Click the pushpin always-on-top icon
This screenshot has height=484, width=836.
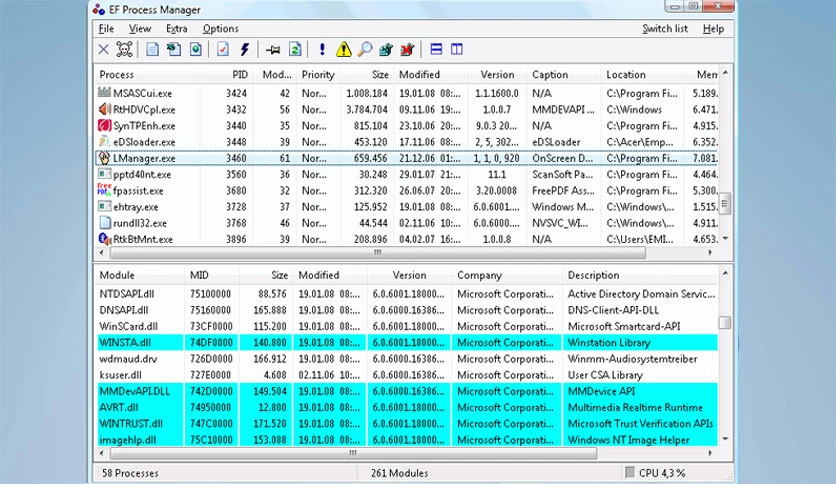click(273, 50)
